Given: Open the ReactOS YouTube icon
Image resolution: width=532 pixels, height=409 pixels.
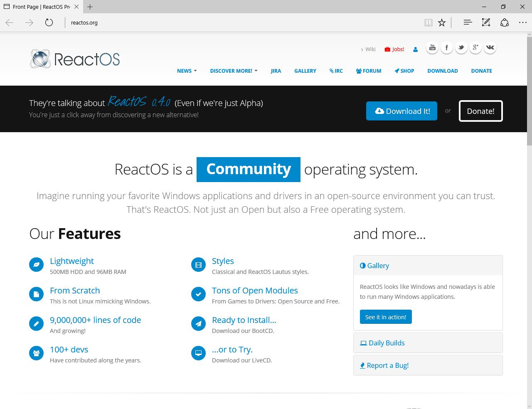Looking at the screenshot, I should (x=432, y=48).
